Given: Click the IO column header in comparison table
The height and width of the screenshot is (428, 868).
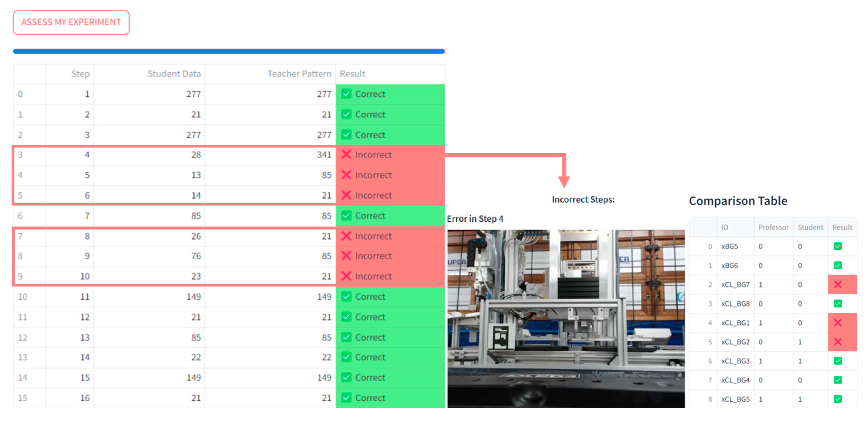Looking at the screenshot, I should pos(724,227).
